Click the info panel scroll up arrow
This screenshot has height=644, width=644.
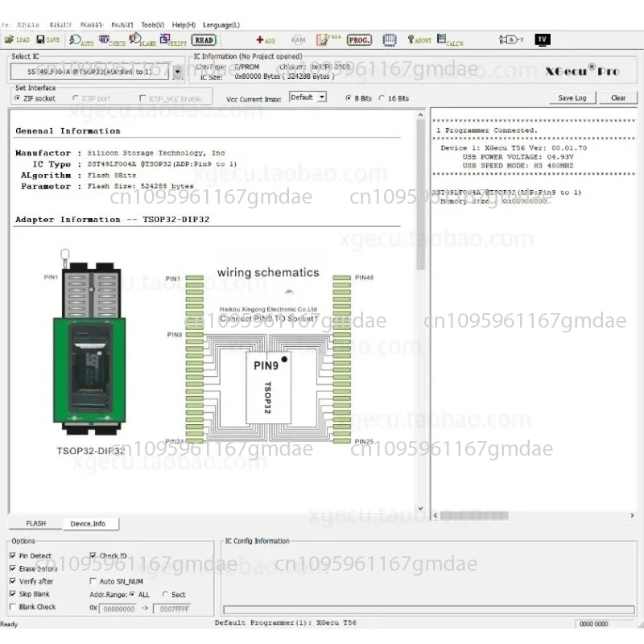click(x=420, y=115)
